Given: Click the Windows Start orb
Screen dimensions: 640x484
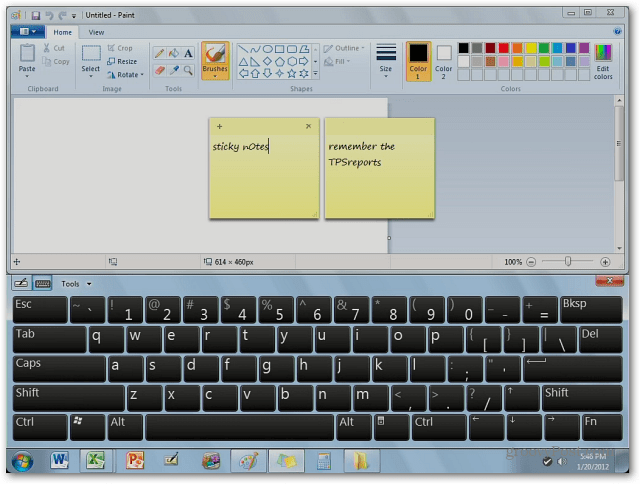Looking at the screenshot, I should 22,462.
